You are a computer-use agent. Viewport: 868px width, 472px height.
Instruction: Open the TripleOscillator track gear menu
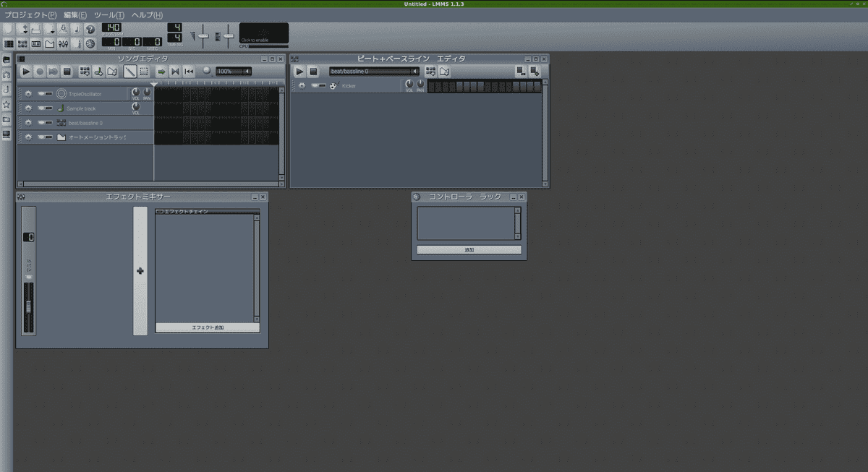[x=28, y=94]
